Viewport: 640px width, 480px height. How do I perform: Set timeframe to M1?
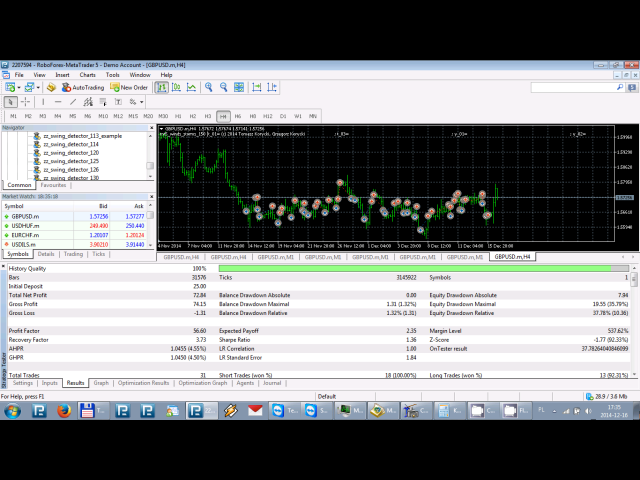tap(13, 116)
